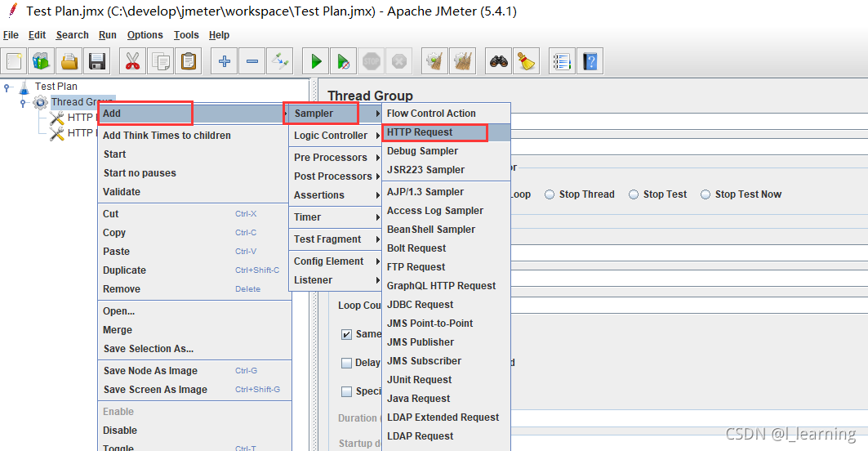Open the Edit menu
Image resolution: width=868 pixels, height=451 pixels.
[x=37, y=35]
